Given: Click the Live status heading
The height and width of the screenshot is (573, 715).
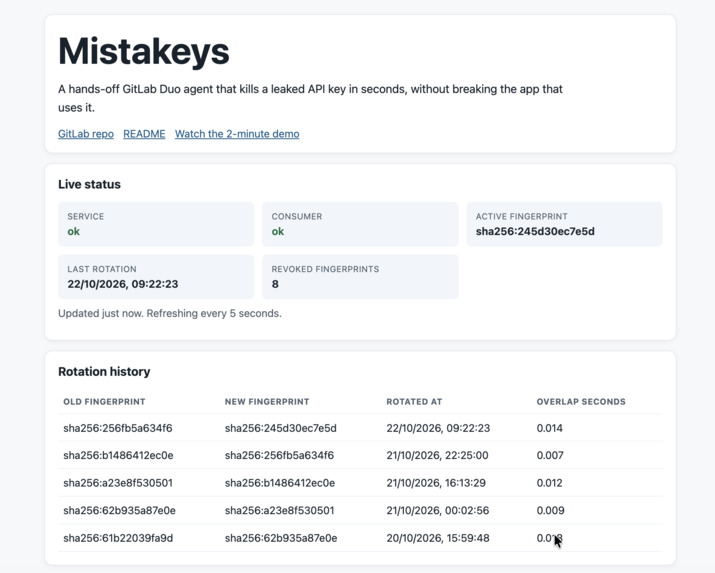Looking at the screenshot, I should coord(89,184).
